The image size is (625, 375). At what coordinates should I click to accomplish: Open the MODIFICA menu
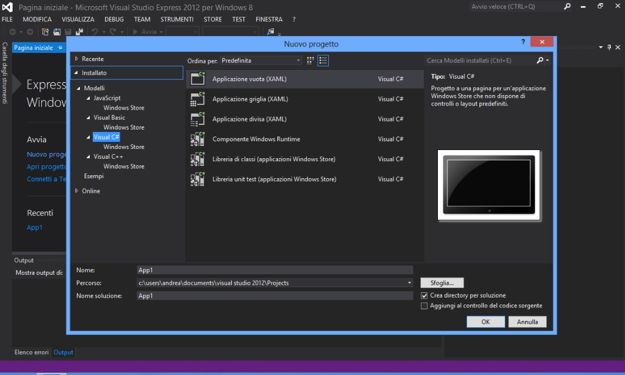pos(37,19)
